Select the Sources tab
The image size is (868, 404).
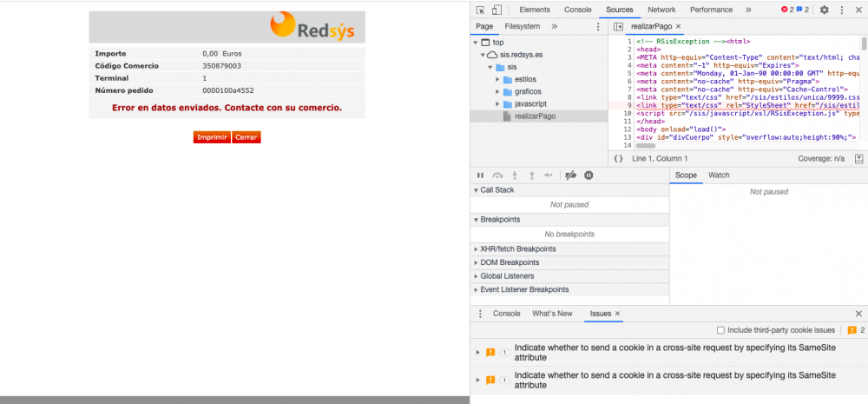[620, 10]
